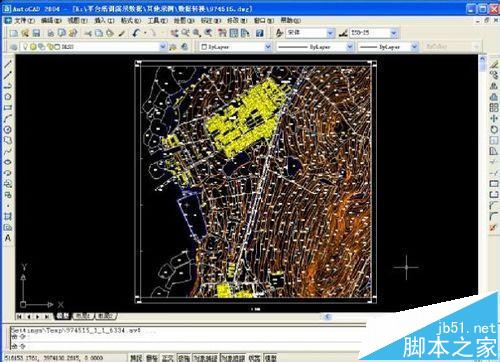Expand the ByLayer linetype dropdown
This screenshot has height=362, width=500.
click(350, 47)
